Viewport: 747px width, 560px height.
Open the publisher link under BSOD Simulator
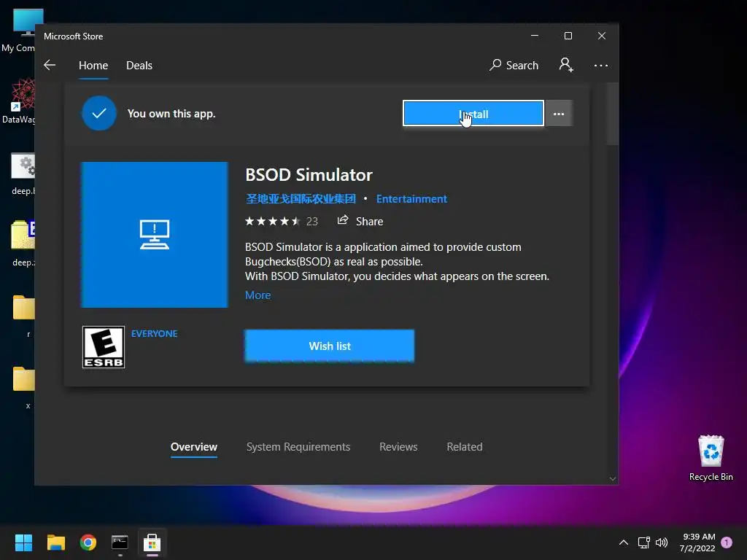301,198
